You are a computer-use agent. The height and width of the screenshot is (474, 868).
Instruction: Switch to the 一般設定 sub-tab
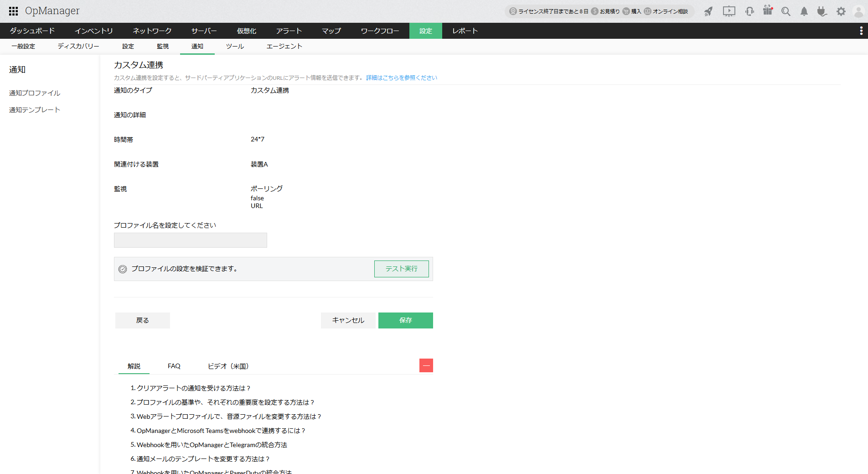pos(23,46)
